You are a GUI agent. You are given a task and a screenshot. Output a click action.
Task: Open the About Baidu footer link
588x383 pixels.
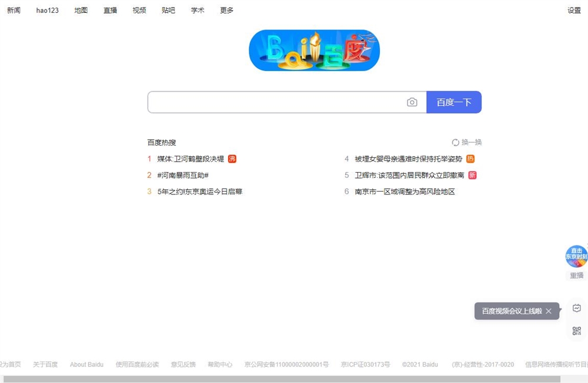click(86, 364)
